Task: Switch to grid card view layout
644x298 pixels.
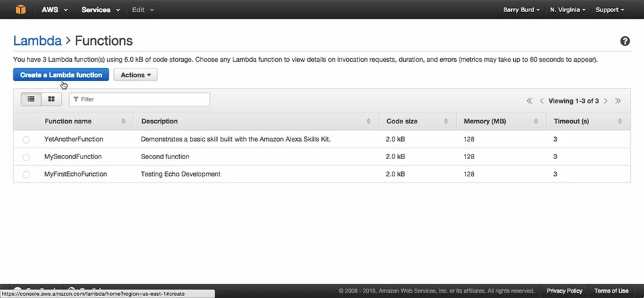Action: tap(52, 99)
